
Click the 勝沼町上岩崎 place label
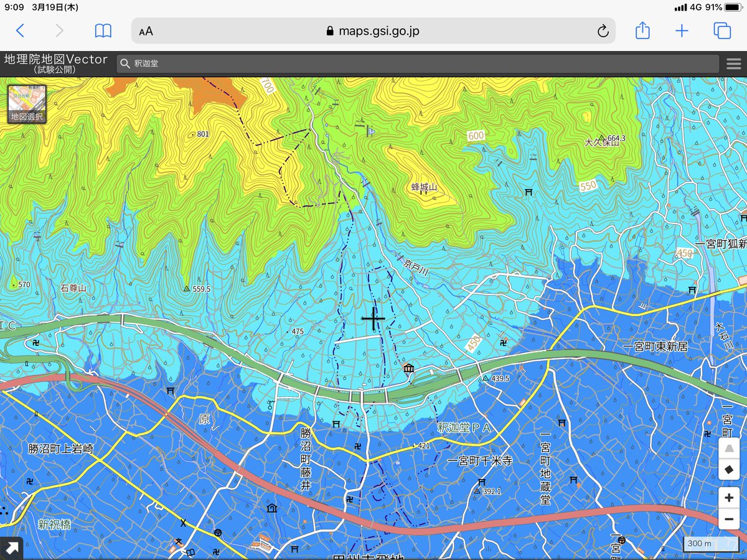[x=61, y=449]
